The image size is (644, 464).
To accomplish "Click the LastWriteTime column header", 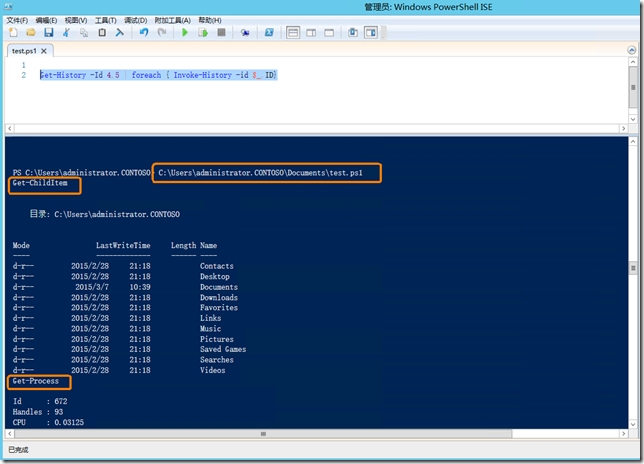I will (x=123, y=245).
